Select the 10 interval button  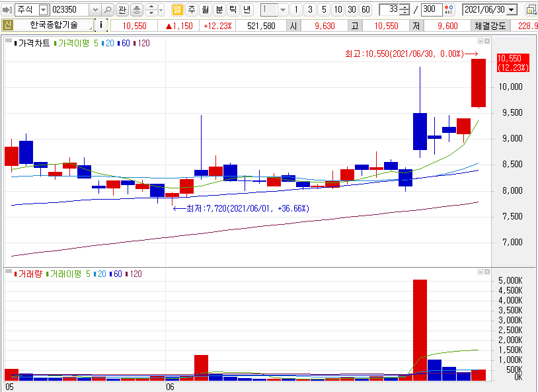pyautogui.click(x=338, y=10)
